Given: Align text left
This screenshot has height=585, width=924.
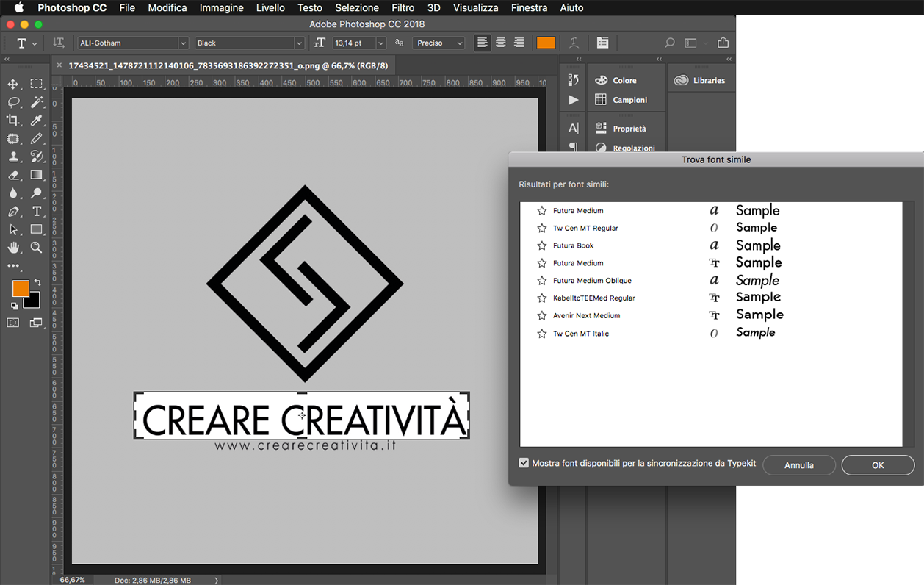Looking at the screenshot, I should tap(482, 43).
